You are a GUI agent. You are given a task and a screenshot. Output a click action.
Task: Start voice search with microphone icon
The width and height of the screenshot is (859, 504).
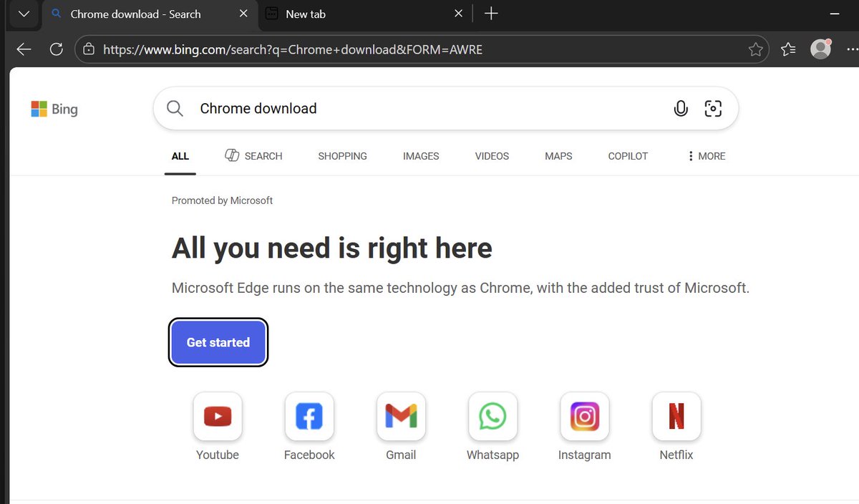(681, 109)
